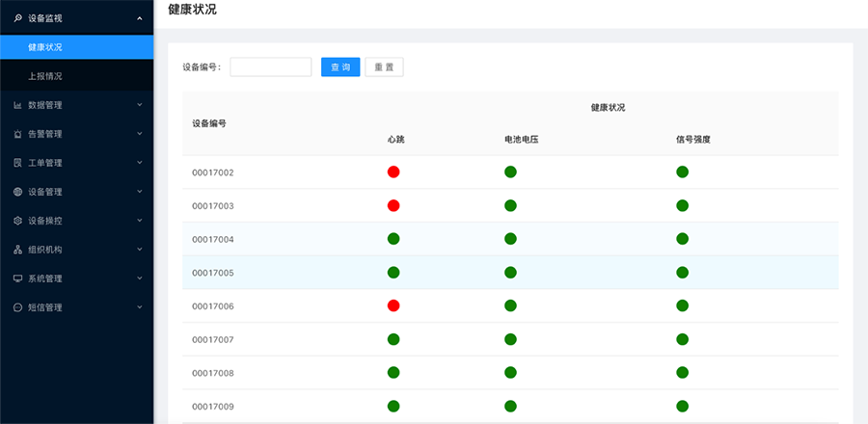Open the 设备管理 menu label
The image size is (868, 424).
pyautogui.click(x=44, y=192)
